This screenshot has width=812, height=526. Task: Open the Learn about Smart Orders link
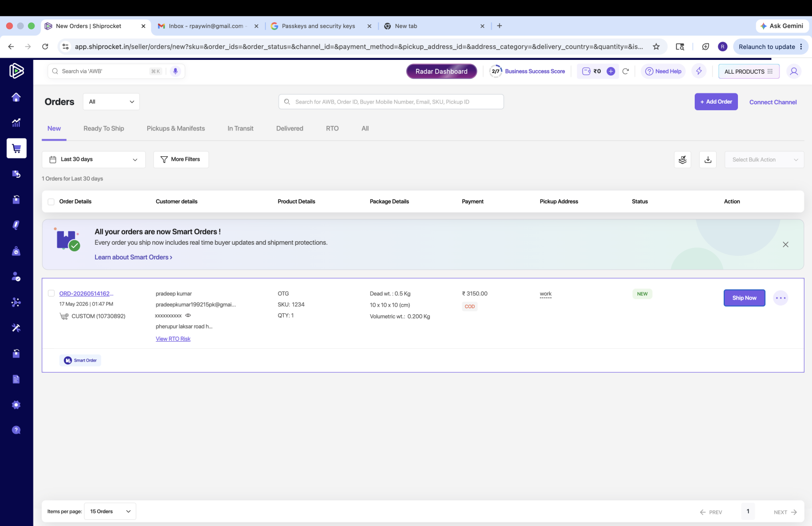click(x=133, y=257)
